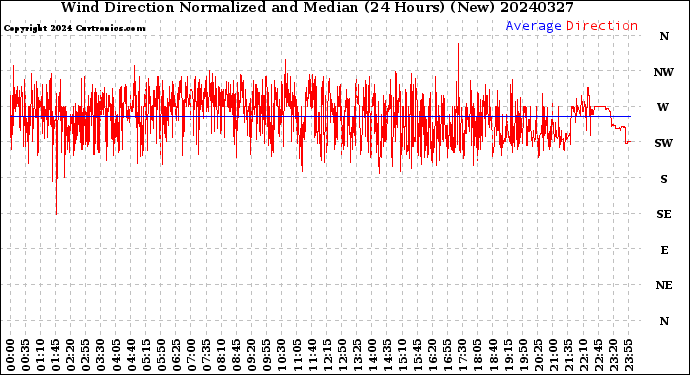This screenshot has width=690, height=375.
Task: Click the 'E' axis label
Action: tap(664, 250)
